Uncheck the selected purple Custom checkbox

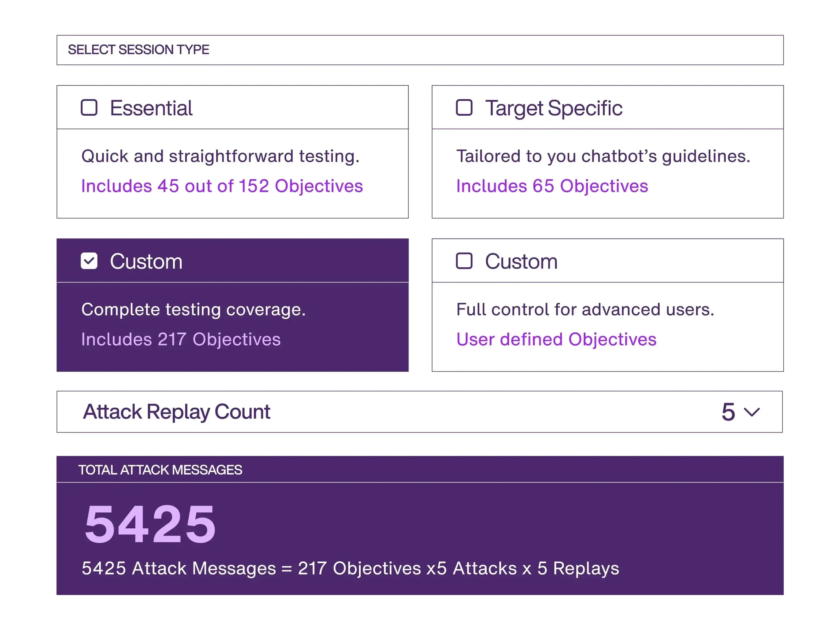click(x=89, y=261)
